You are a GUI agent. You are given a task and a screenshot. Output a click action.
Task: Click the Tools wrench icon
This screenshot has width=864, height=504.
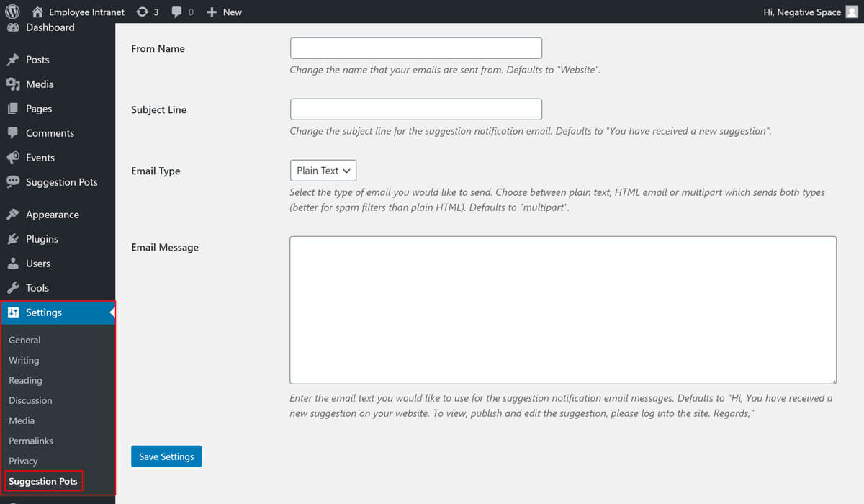13,288
